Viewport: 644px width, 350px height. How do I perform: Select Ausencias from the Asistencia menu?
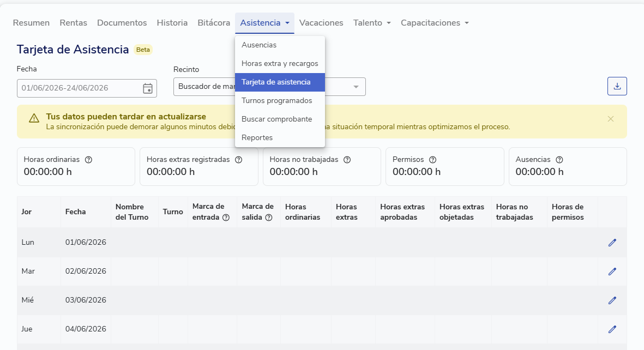click(x=280, y=45)
